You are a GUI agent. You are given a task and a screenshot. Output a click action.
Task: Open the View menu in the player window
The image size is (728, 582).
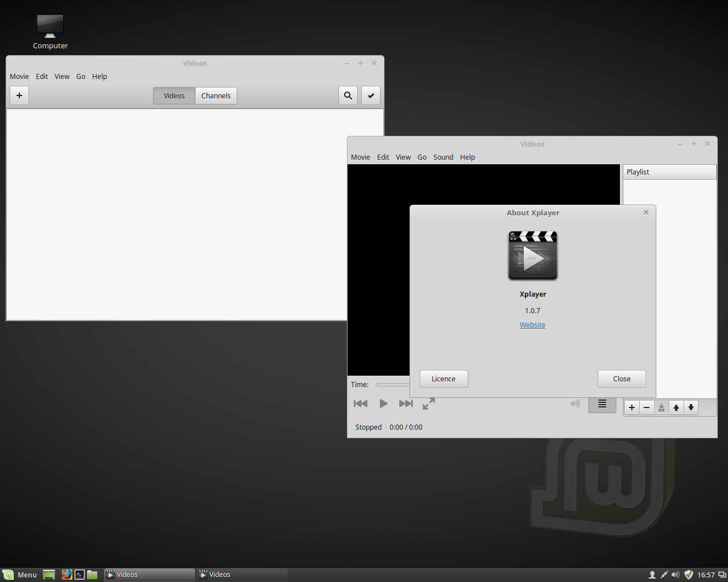(x=403, y=157)
